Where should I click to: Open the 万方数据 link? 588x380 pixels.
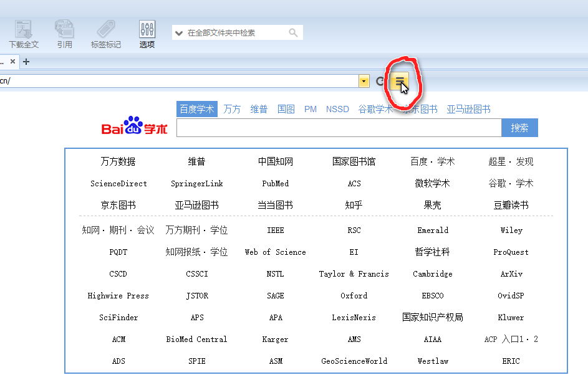[x=118, y=161]
